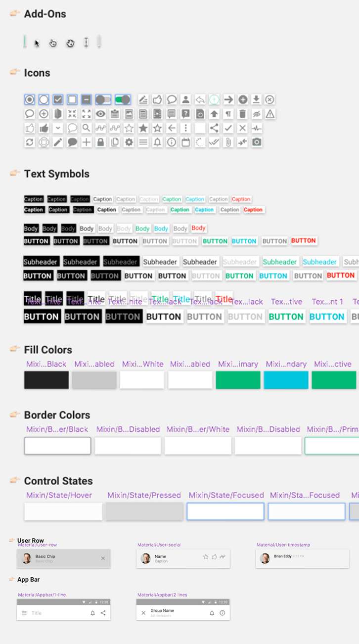The height and width of the screenshot is (644, 359).
Task: Select the warning triangle icon
Action: (270, 114)
